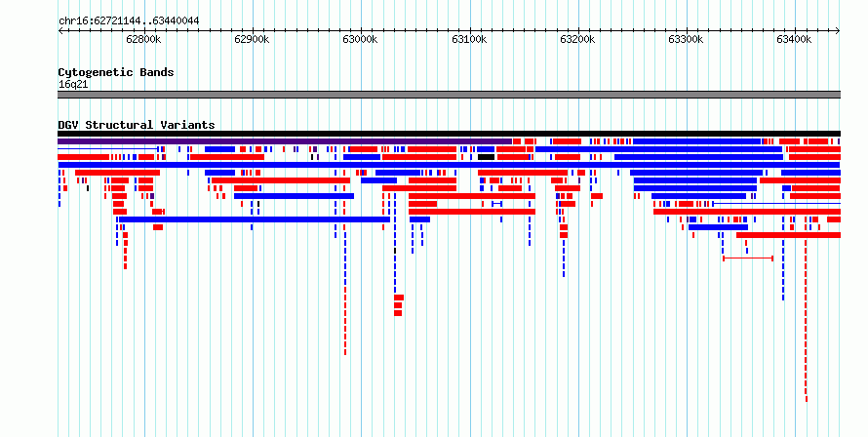Select the chr16:62721144..63440044 region label
The image size is (868, 437).
tap(129, 21)
